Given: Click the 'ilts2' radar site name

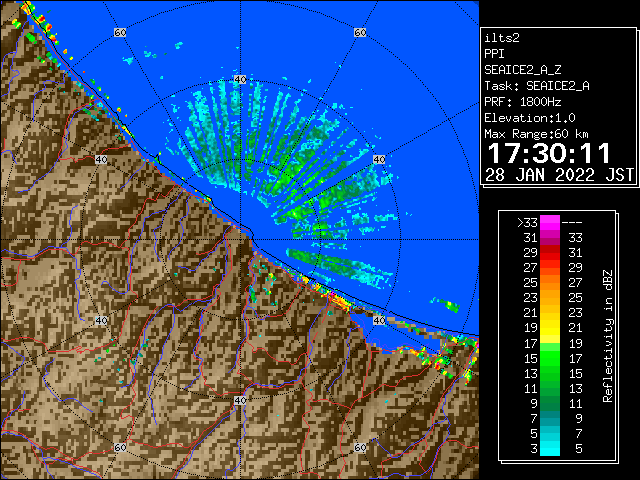Looking at the screenshot, I should [x=502, y=38].
